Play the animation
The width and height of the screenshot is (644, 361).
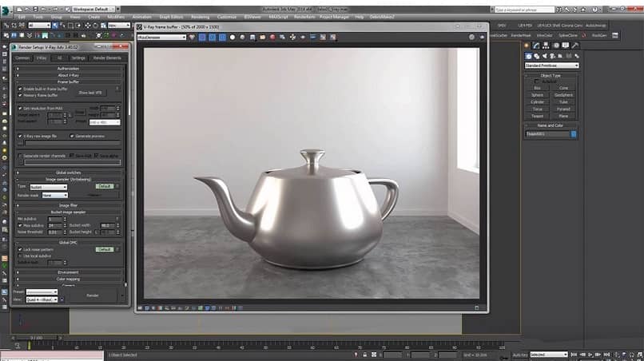click(x=590, y=355)
